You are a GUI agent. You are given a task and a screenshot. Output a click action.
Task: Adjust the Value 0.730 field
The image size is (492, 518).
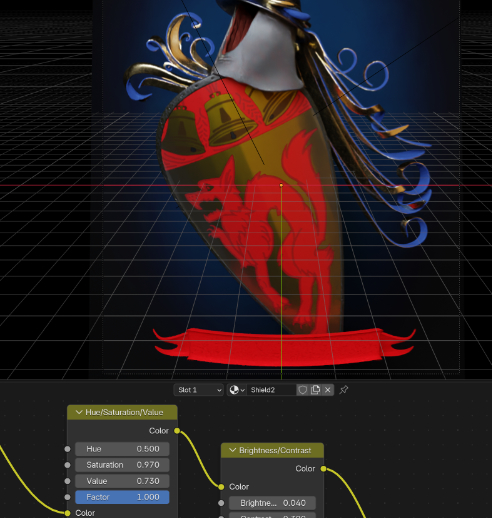coord(122,481)
